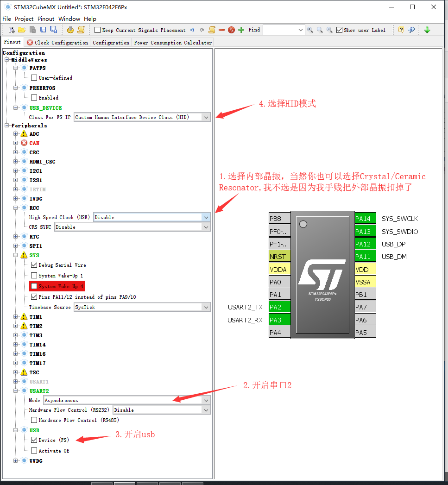Open the Class For FS IP dropdown
The height and width of the screenshot is (485, 448).
[x=206, y=117]
